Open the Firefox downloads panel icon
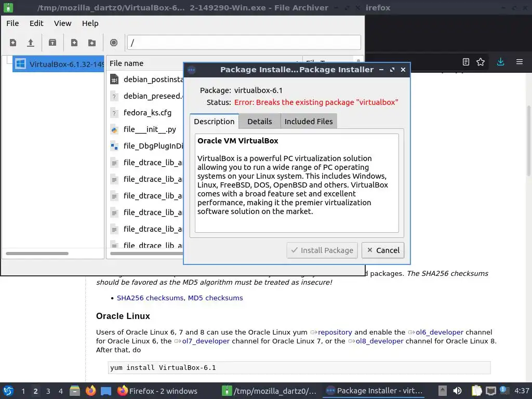 [500, 62]
